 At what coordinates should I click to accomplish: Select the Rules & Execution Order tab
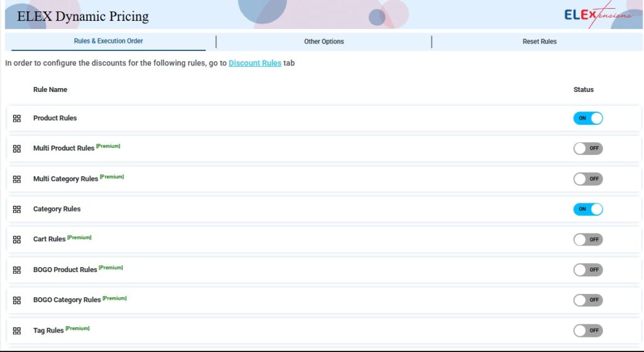(108, 42)
